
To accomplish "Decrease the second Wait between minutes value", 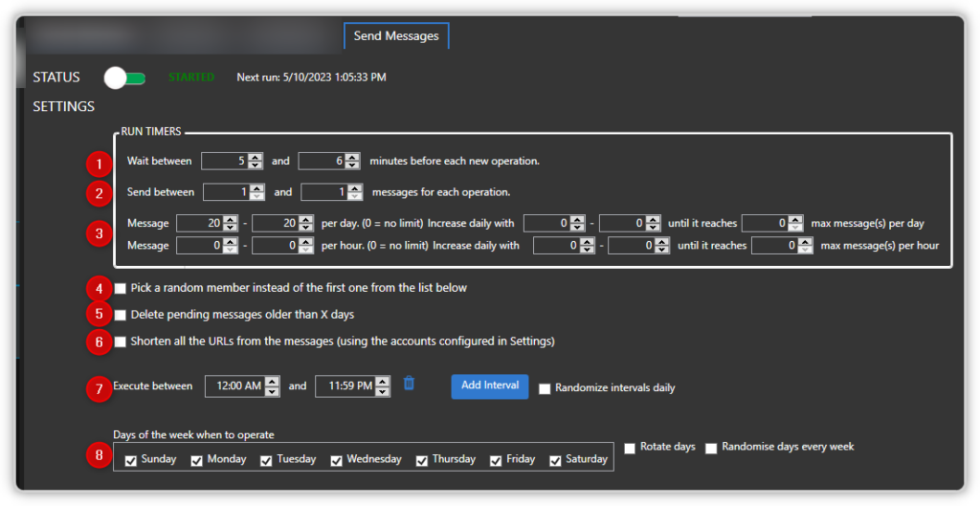I will point(352,165).
